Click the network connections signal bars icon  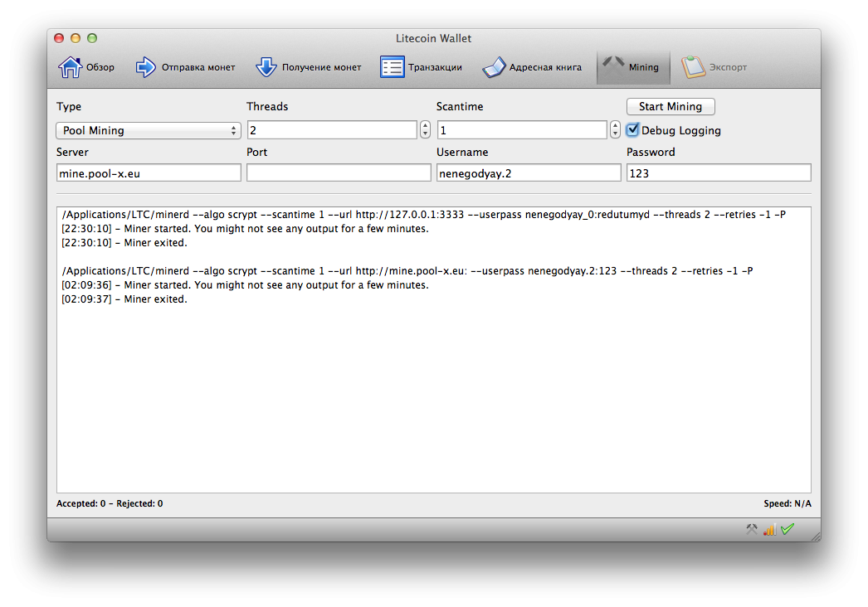[769, 530]
